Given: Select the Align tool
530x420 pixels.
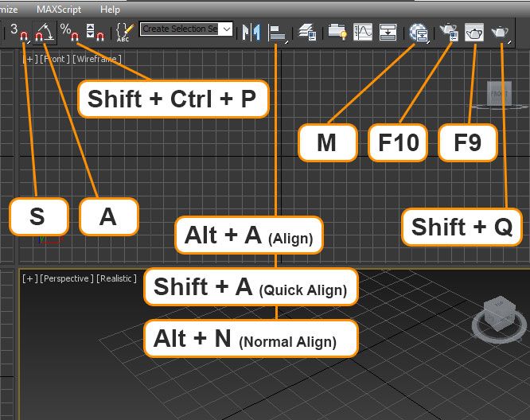Looking at the screenshot, I should pyautogui.click(x=278, y=33).
